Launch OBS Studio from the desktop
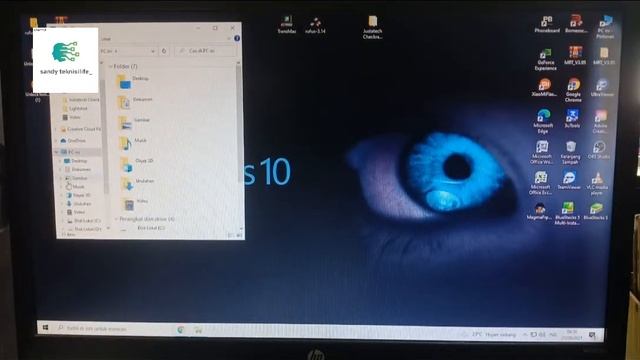Viewport: 640px width, 360px height. pyautogui.click(x=599, y=150)
